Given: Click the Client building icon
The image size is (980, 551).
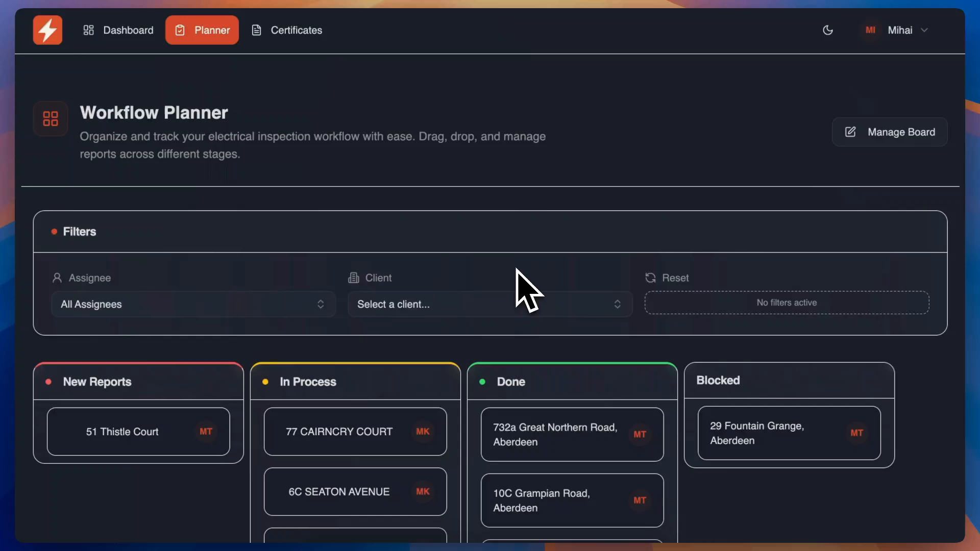Looking at the screenshot, I should (x=353, y=278).
